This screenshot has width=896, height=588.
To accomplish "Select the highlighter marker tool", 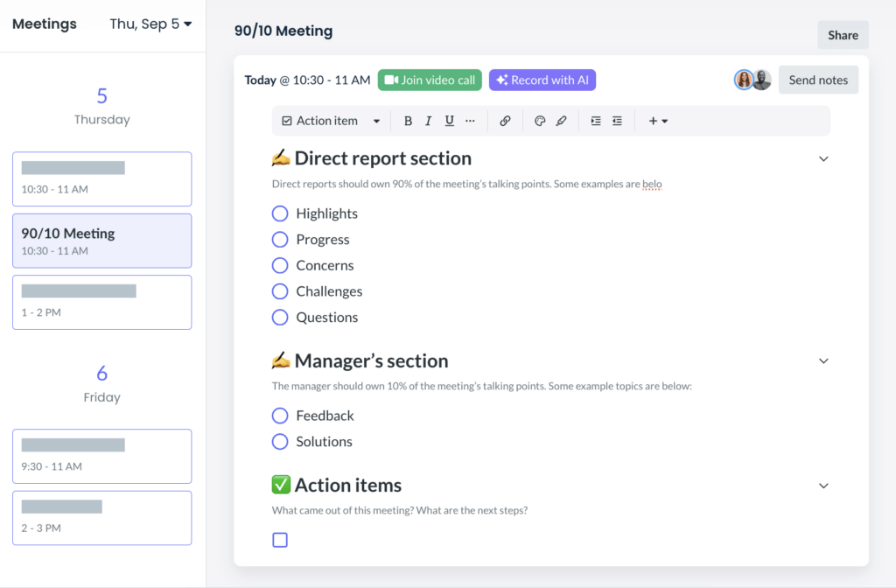I will pyautogui.click(x=561, y=121).
